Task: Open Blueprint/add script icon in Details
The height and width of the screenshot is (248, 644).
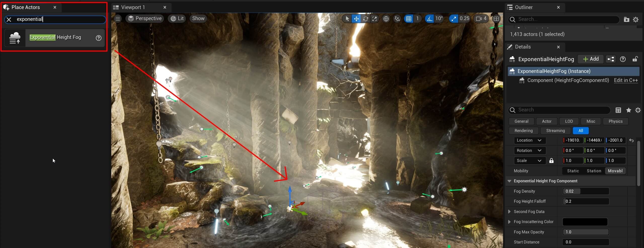Action: pos(611,59)
